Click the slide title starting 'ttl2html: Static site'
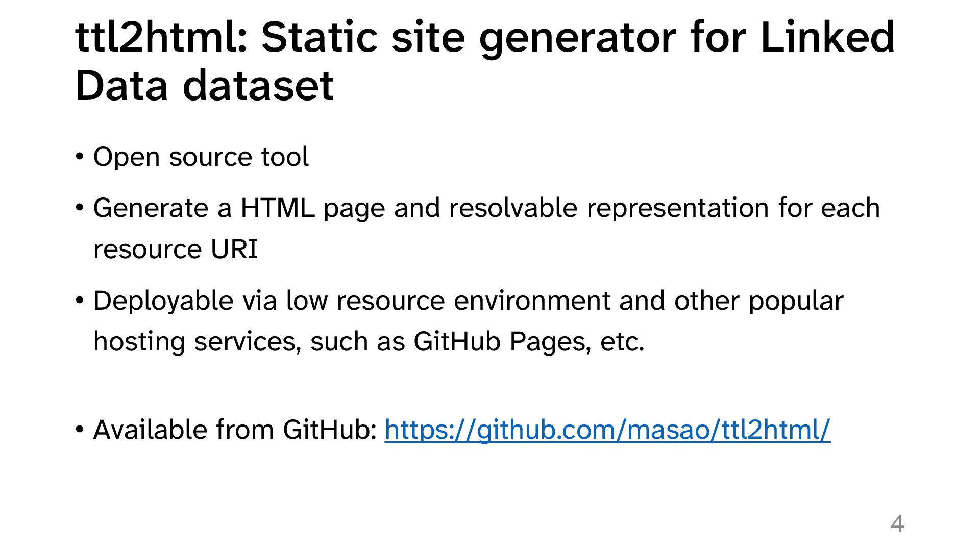980x551 pixels. (x=485, y=61)
